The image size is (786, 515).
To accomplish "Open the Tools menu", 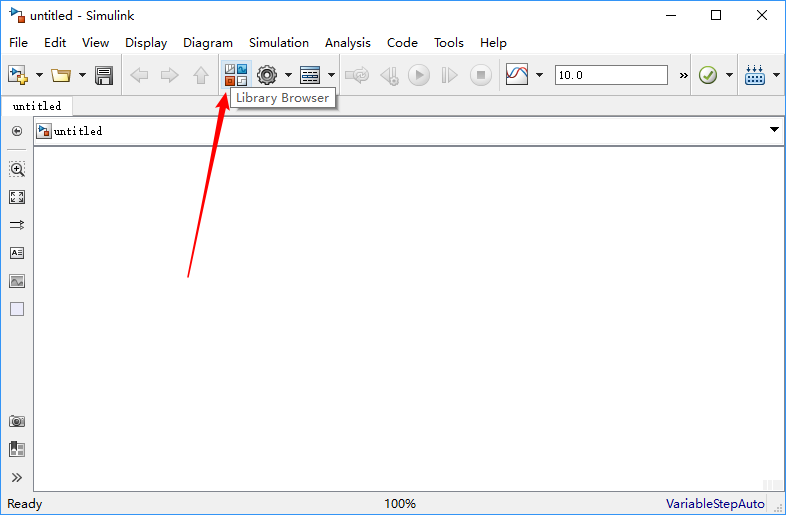I will coord(449,43).
